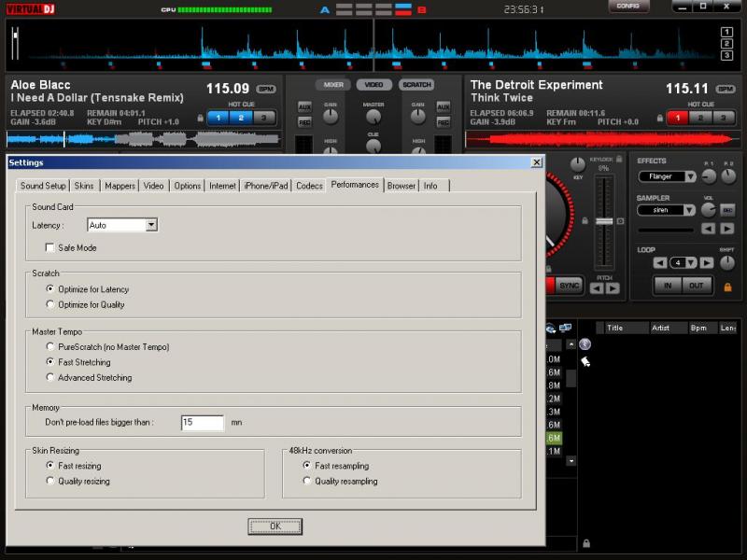Screen dimensions: 747x560
Task: Click the KEYLOCK padlock icon
Action: [x=619, y=159]
